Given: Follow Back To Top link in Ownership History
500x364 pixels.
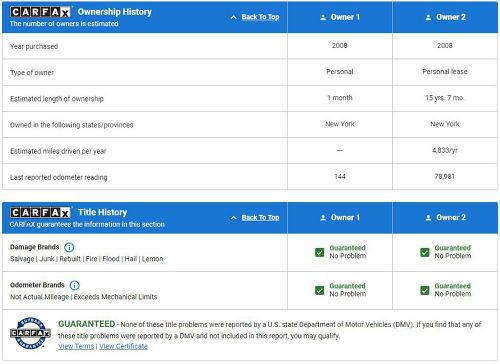Looking at the screenshot, I should click(260, 17).
